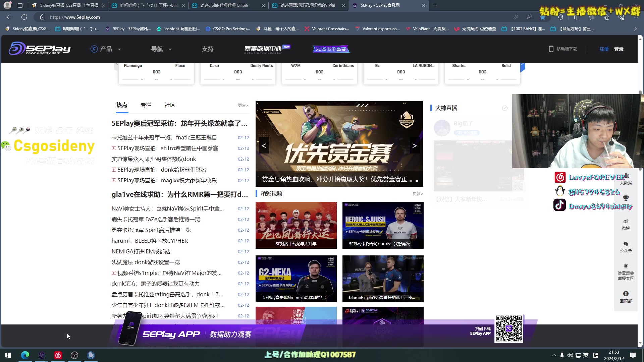Screen dimensions: 644x362
Task: Open NetEase Cloud Music taskbar icon
Action: coord(58,355)
